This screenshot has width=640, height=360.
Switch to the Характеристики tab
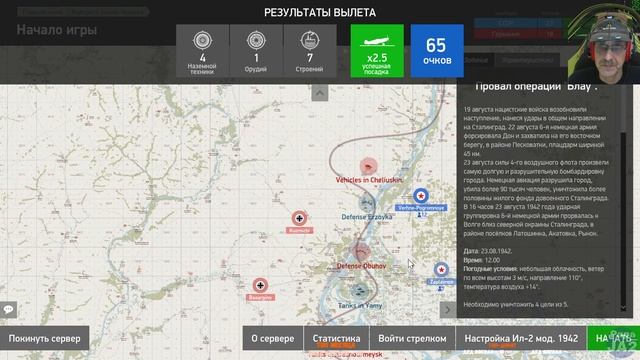click(528, 60)
